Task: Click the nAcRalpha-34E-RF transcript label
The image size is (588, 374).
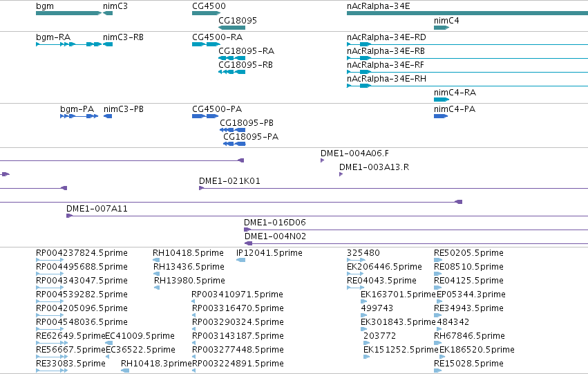Action: tap(386, 65)
